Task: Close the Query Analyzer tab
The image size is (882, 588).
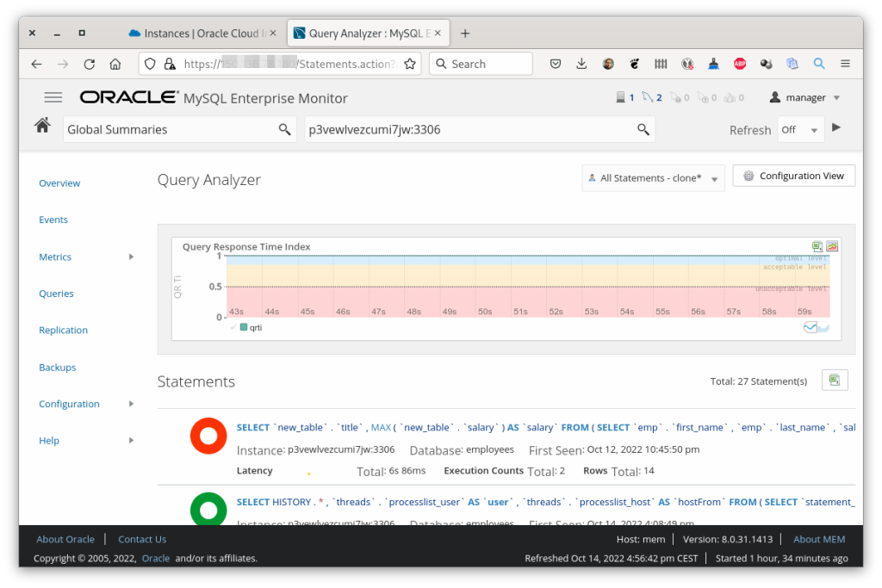Action: click(438, 34)
